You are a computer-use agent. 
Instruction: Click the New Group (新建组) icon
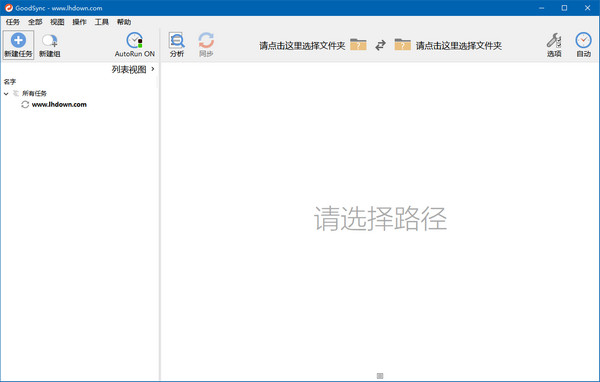[x=49, y=41]
